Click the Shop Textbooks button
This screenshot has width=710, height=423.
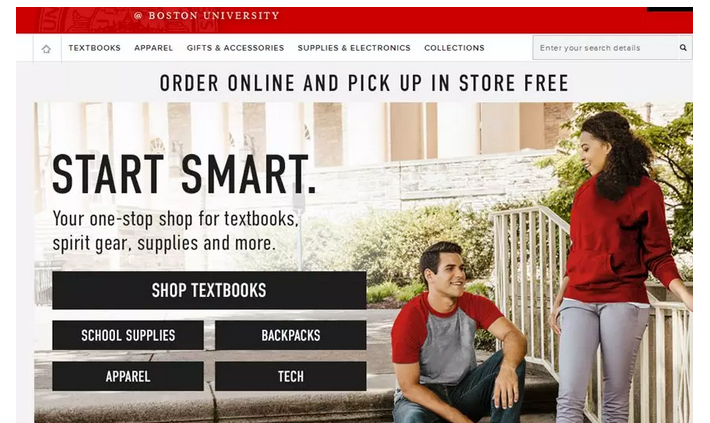pyautogui.click(x=209, y=290)
